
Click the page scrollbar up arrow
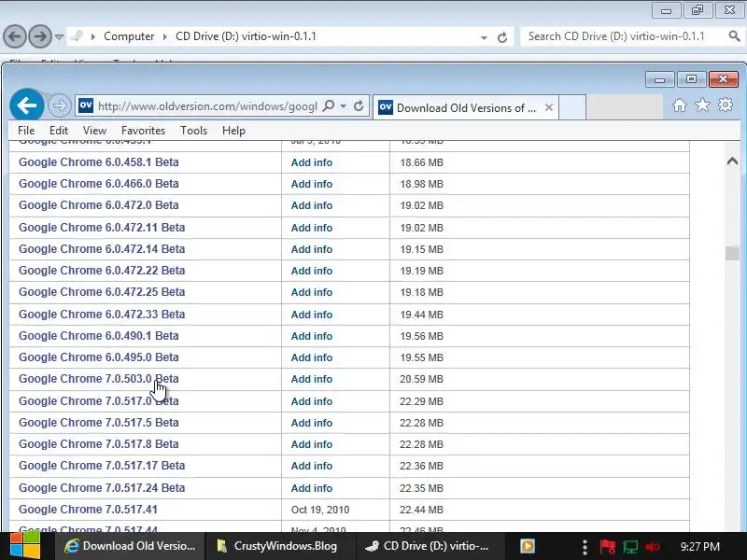(x=732, y=161)
